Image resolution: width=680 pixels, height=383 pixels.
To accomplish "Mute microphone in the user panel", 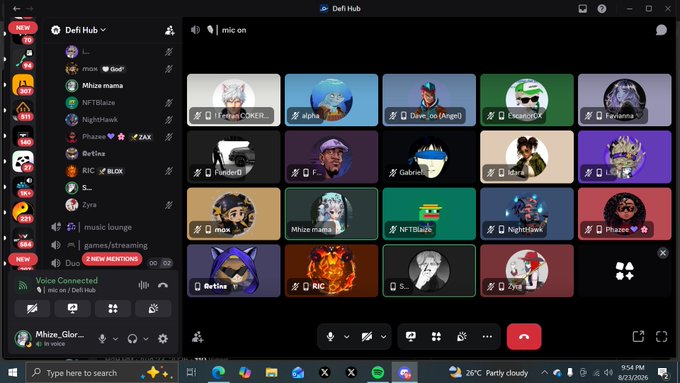I will point(102,339).
